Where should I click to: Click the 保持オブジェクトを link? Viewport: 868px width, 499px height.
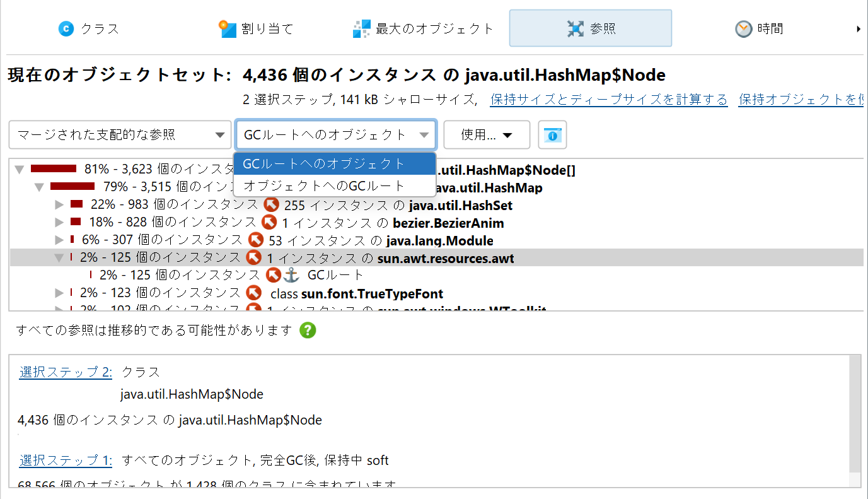(x=801, y=100)
